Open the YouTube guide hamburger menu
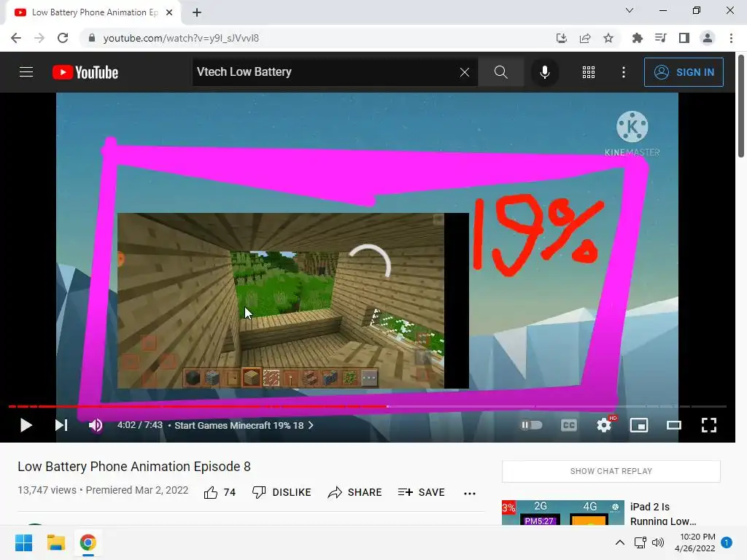The width and height of the screenshot is (747, 560). click(x=26, y=72)
